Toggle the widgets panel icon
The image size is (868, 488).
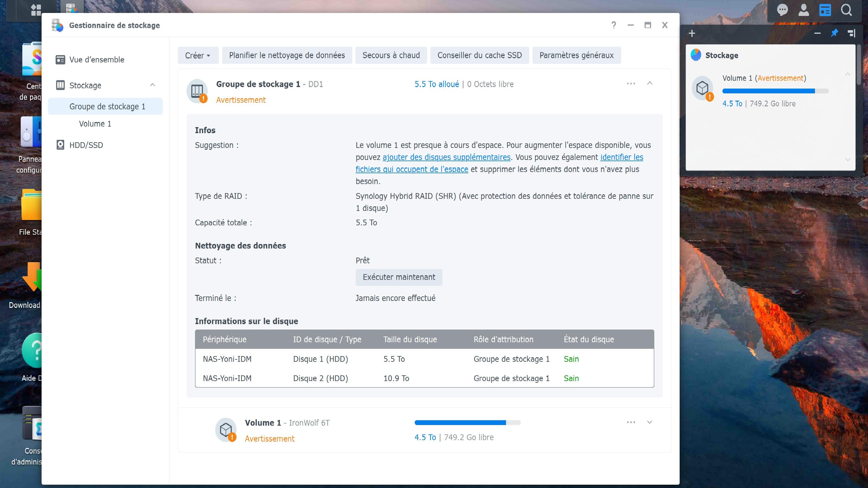[825, 10]
